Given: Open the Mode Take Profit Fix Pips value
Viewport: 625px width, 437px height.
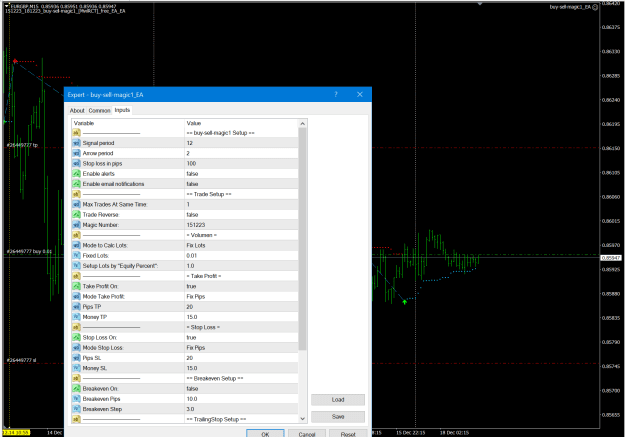Looking at the screenshot, I should (x=196, y=296).
